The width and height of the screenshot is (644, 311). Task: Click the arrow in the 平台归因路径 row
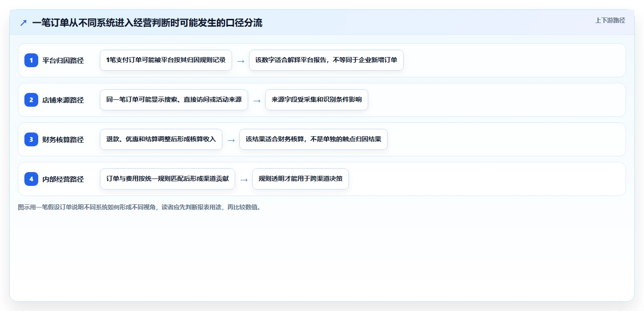point(240,61)
